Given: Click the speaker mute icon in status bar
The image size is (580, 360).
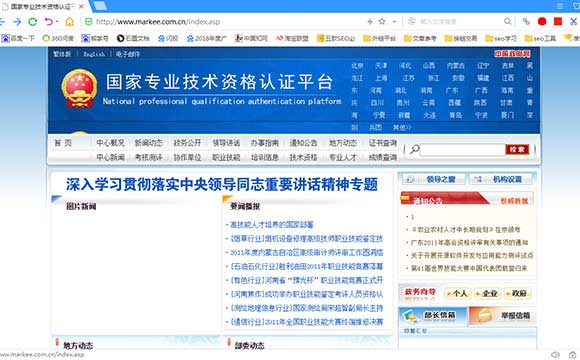Looking at the screenshot, I should click(555, 355).
